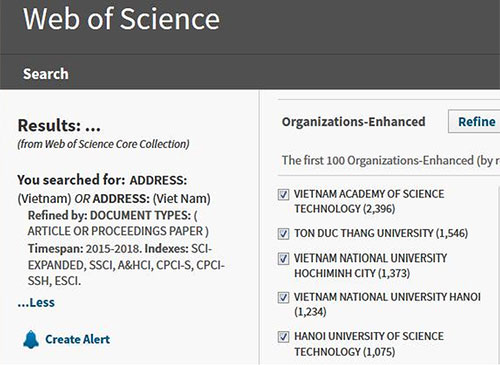500x365 pixels.
Task: Click the first 100 Organizations-Enhanced description text
Action: tap(391, 160)
